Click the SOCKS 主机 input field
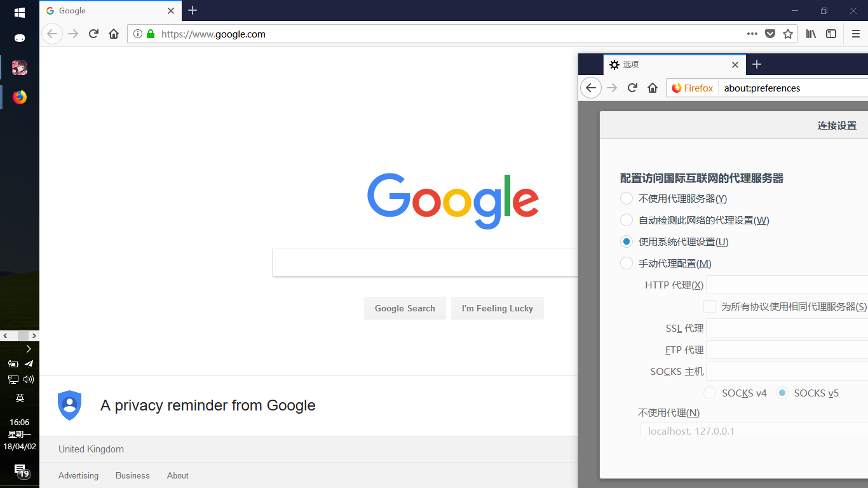This screenshot has height=488, width=868. pyautogui.click(x=787, y=371)
